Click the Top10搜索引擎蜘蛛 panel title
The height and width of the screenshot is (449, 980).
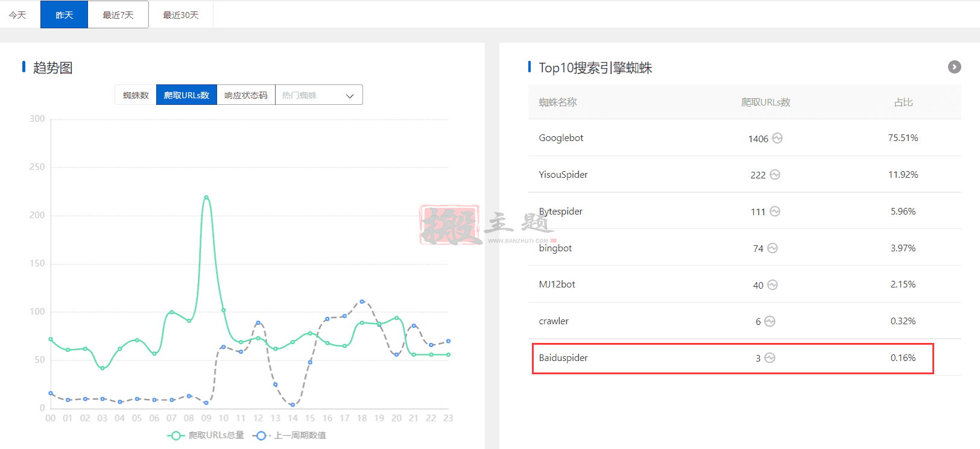[595, 68]
